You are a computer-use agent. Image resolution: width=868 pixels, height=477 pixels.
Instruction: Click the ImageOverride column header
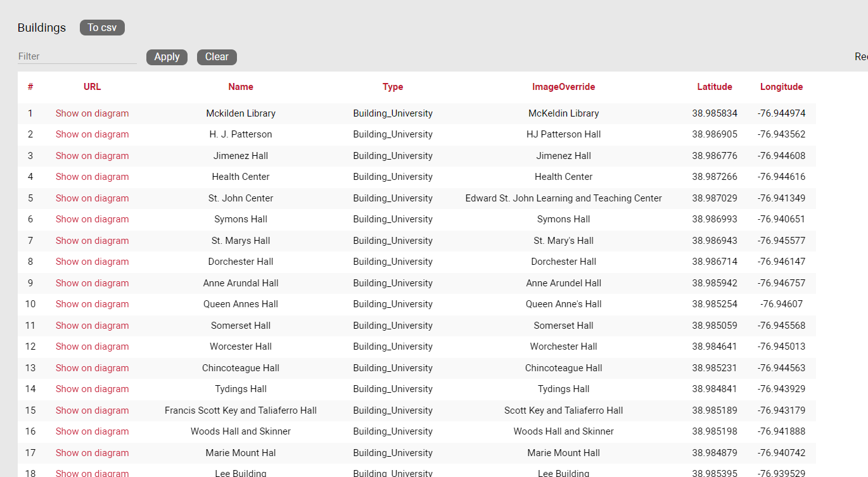coord(563,87)
